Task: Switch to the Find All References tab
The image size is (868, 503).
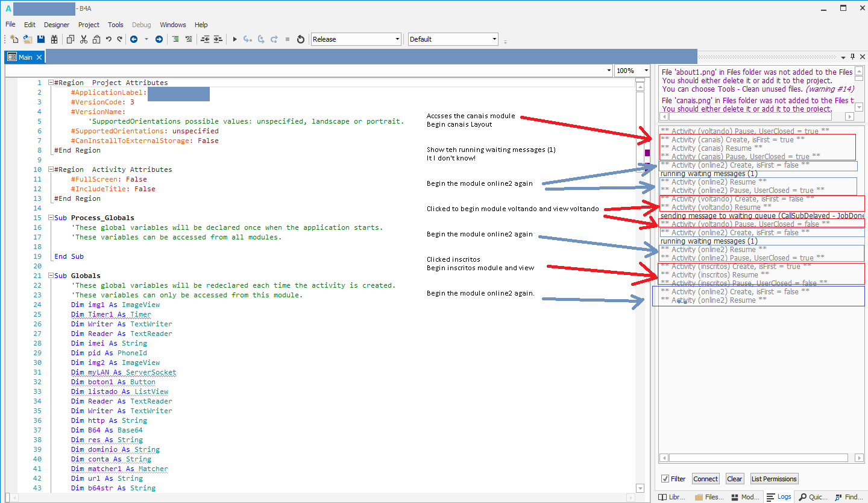Action: coord(849,497)
